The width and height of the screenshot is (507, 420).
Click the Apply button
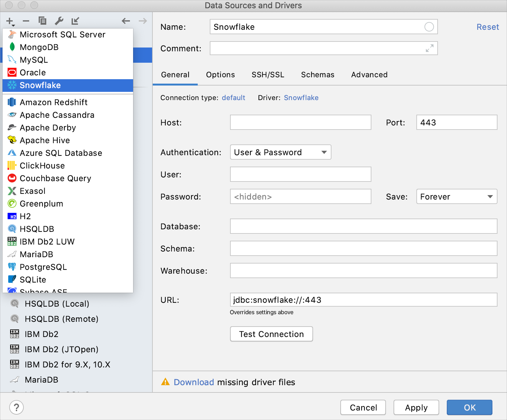(x=416, y=407)
